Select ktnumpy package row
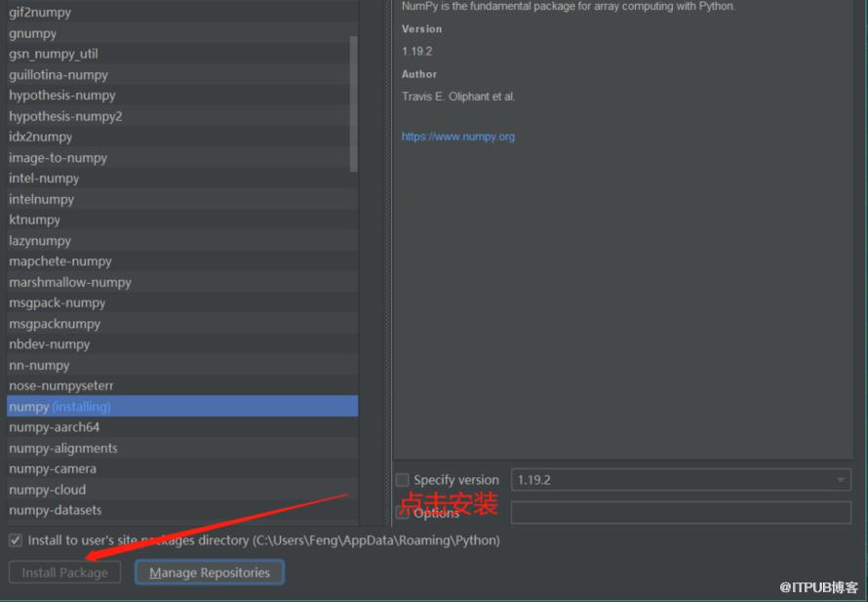 182,220
